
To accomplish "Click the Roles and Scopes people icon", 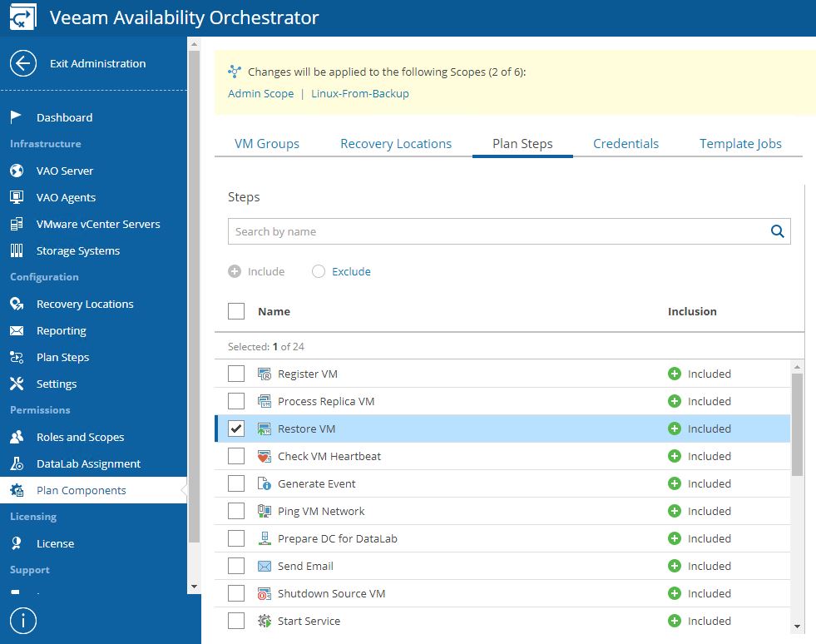I will (x=17, y=437).
